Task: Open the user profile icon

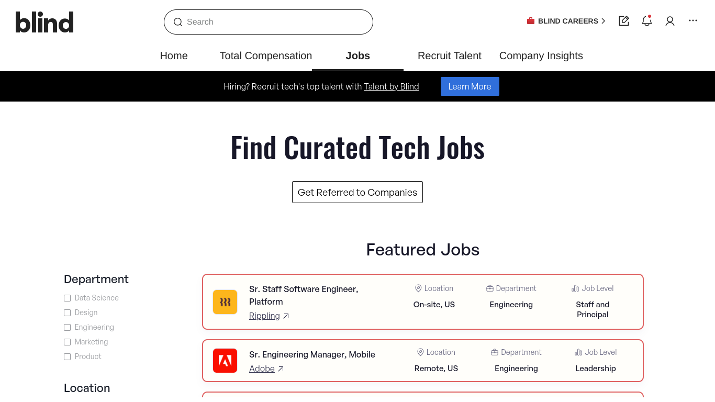Action: (x=670, y=21)
